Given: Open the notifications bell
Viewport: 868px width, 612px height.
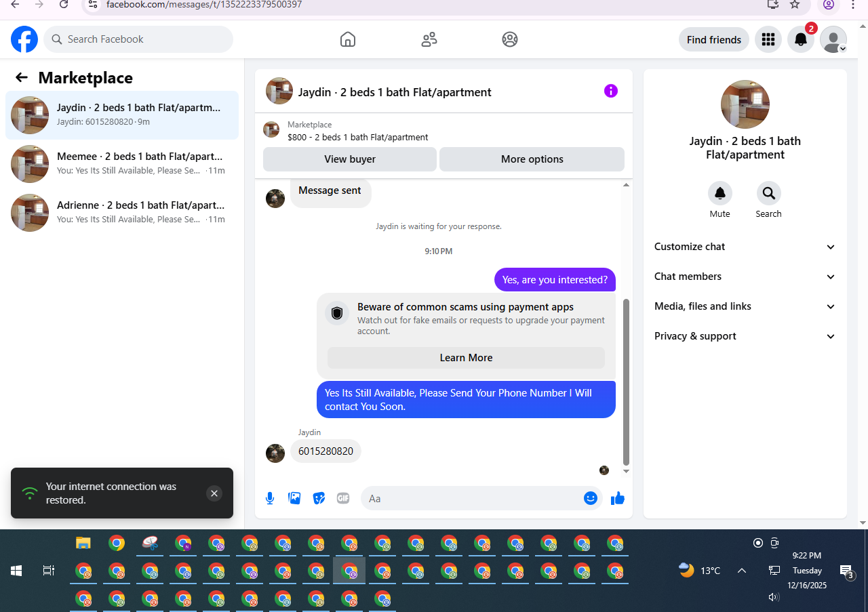Looking at the screenshot, I should tap(801, 39).
